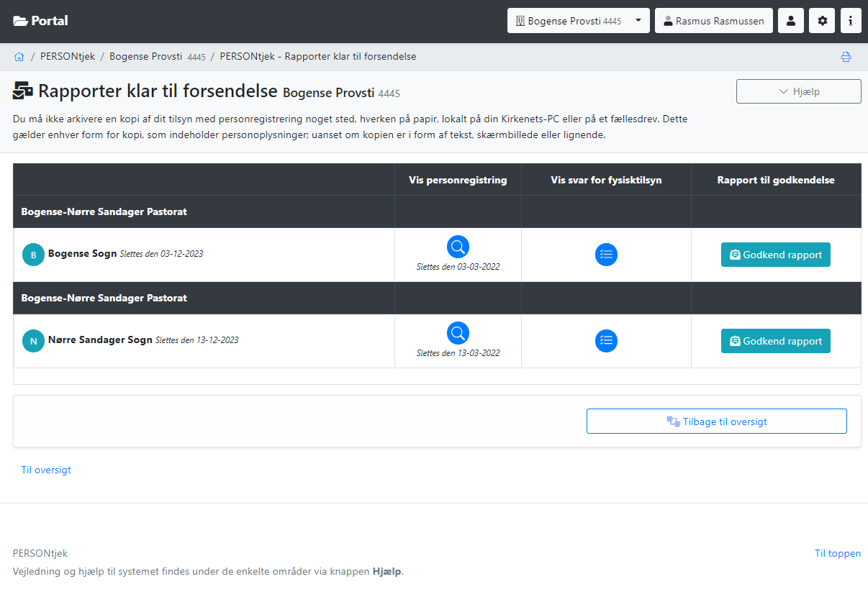Image resolution: width=868 pixels, height=597 pixels.
Task: Click the Rasmus Rasmussen user button
Action: [714, 21]
